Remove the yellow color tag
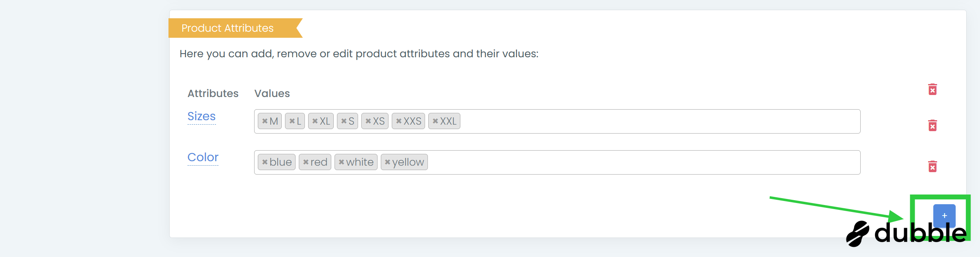980x257 pixels. (x=388, y=162)
